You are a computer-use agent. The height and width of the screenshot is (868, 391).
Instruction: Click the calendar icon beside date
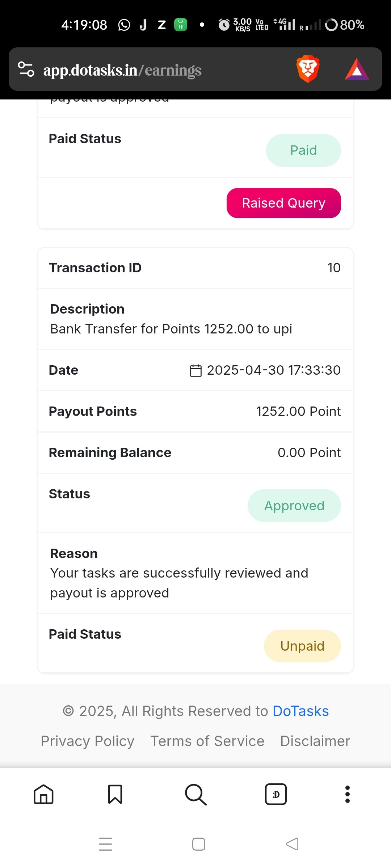click(x=196, y=370)
